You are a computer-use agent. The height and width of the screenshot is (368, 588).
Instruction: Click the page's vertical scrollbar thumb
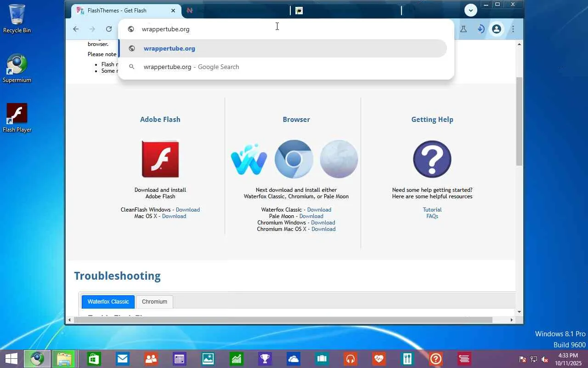click(x=520, y=121)
